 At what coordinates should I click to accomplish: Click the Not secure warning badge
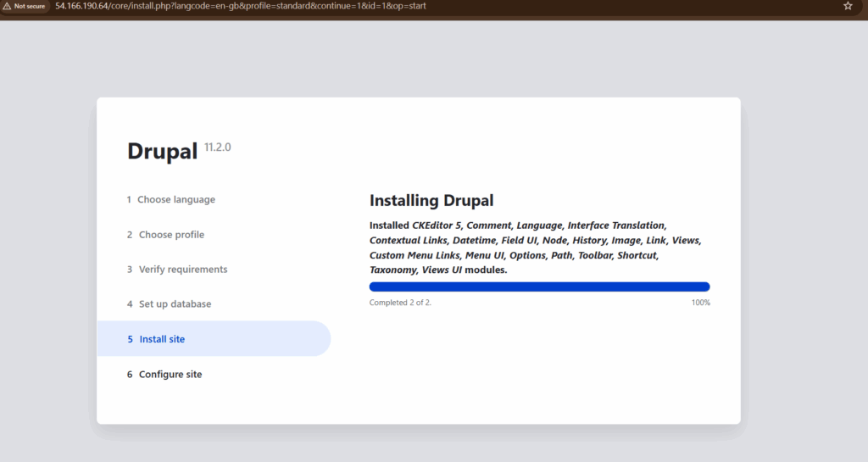[25, 6]
